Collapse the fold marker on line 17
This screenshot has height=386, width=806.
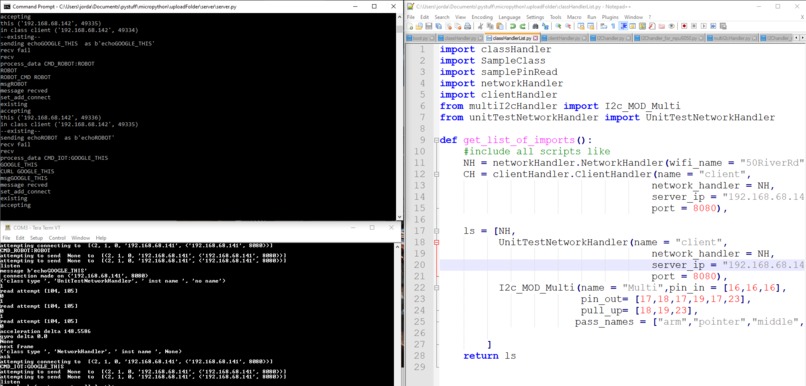pyautogui.click(x=437, y=231)
